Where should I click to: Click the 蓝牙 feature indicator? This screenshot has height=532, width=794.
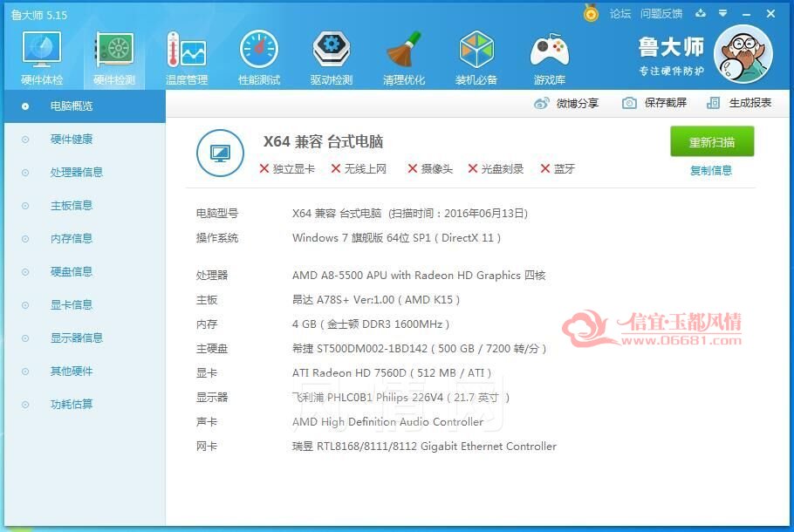pyautogui.click(x=558, y=168)
